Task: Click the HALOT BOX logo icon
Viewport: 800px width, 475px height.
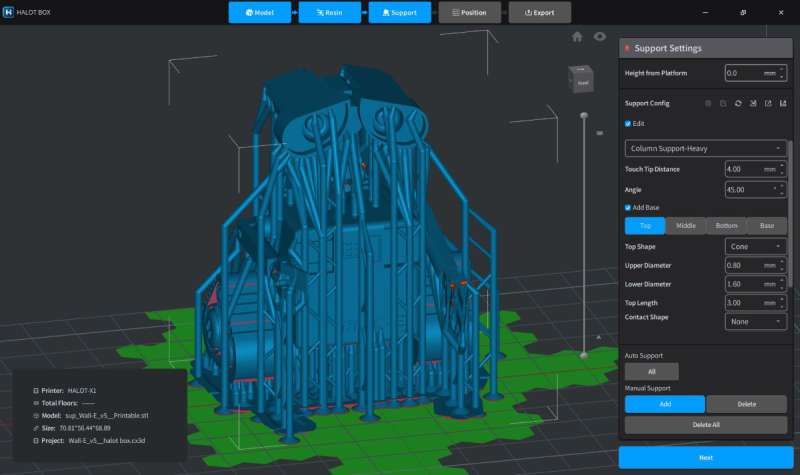Action: tap(8, 12)
